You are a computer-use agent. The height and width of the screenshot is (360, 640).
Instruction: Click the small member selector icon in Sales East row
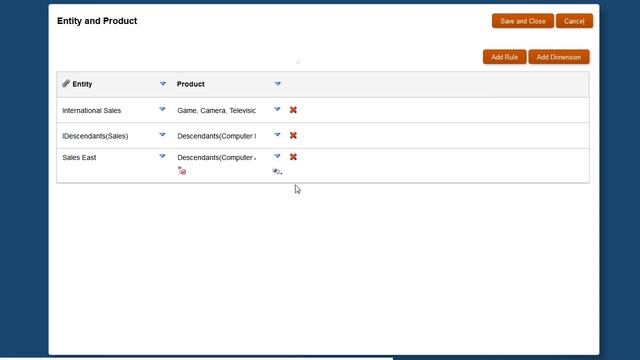[x=277, y=171]
